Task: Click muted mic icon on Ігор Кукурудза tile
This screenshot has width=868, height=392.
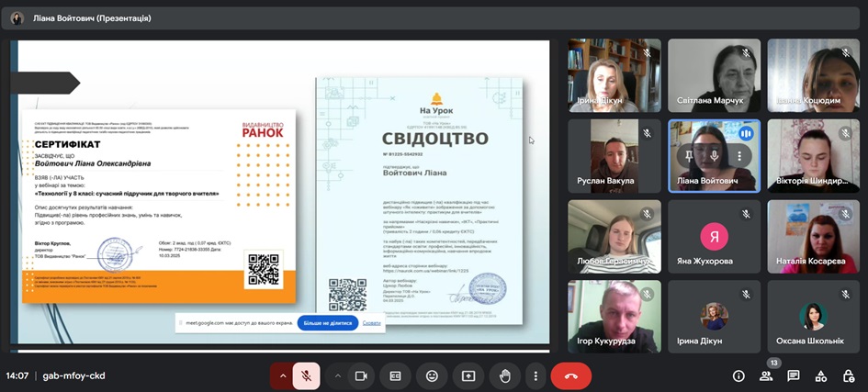Action: [647, 295]
